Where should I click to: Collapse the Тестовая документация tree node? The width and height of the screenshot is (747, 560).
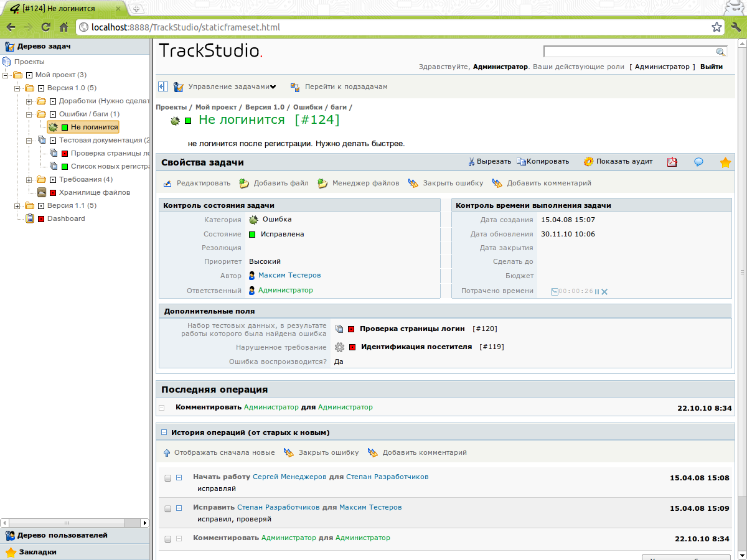pos(29,140)
